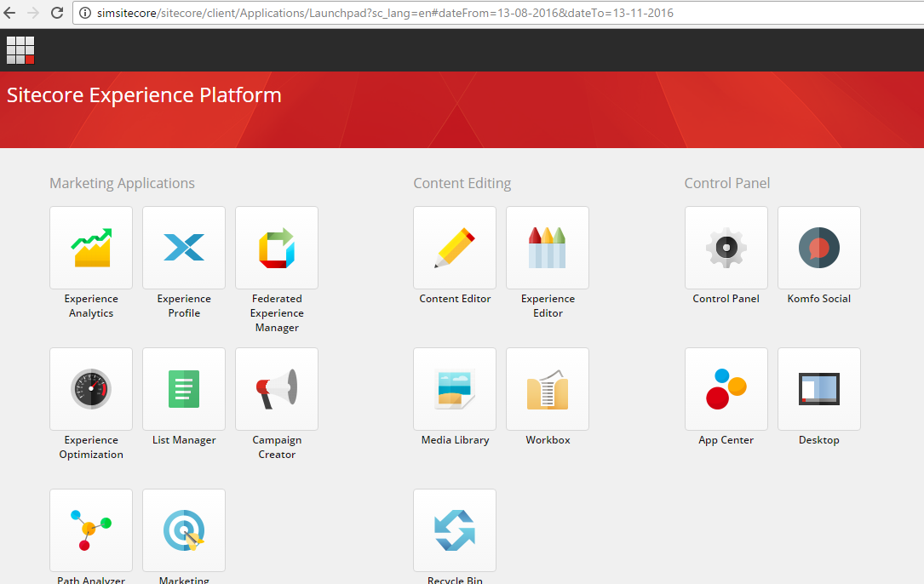Screen dimensions: 924x584
Task: Launch Komfo Social app
Action: (x=819, y=248)
